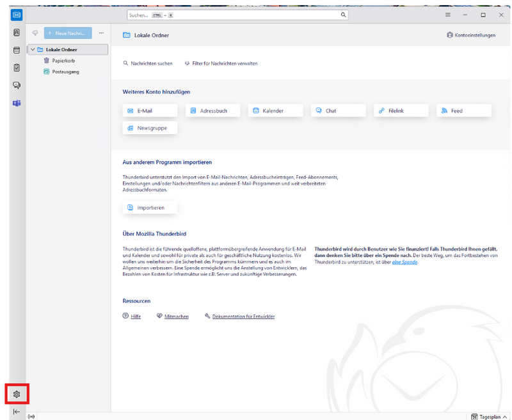Add a Newsgruppe account

[x=150, y=128]
